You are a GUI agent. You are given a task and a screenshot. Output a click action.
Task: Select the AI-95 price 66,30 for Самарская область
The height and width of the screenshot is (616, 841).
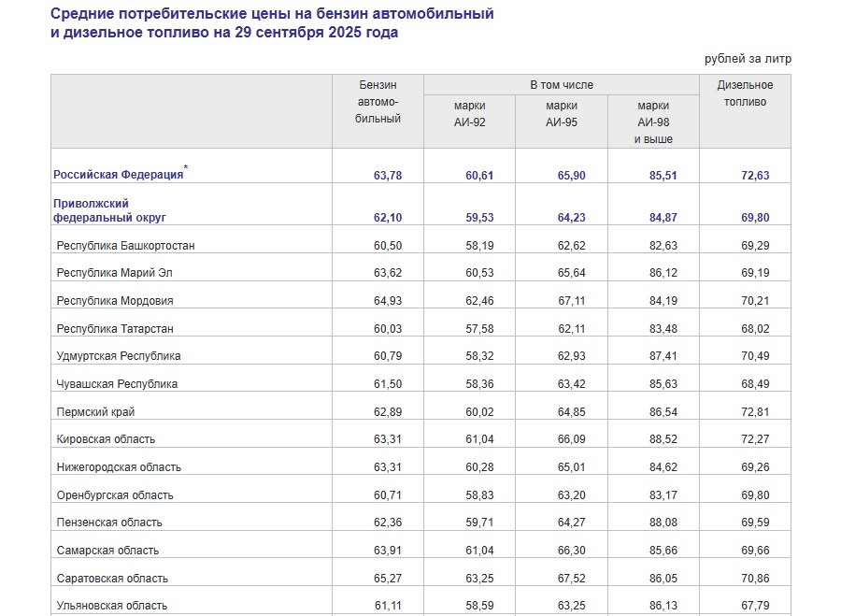[x=571, y=551]
